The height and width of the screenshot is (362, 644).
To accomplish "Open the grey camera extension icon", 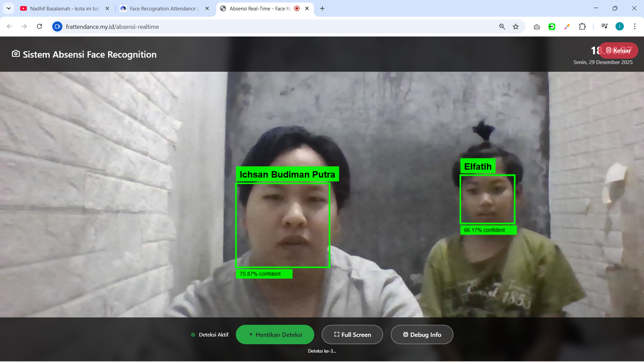I will point(537,26).
